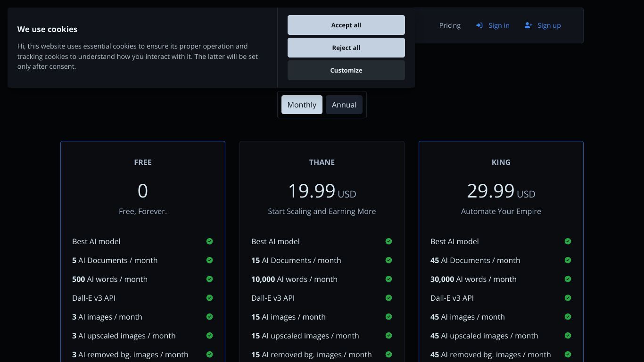The image size is (644, 362).
Task: Click KING plan Best AI model checkmark
Action: (568, 241)
